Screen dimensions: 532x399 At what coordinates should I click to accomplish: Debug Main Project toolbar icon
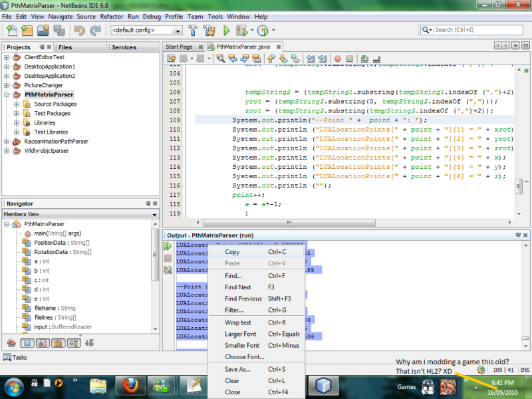click(242, 31)
